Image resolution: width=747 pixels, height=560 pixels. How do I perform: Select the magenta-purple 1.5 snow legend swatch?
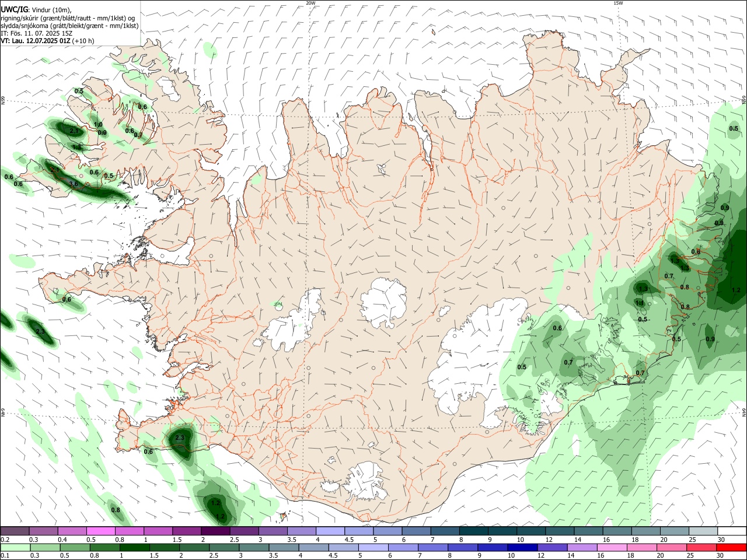click(x=187, y=531)
